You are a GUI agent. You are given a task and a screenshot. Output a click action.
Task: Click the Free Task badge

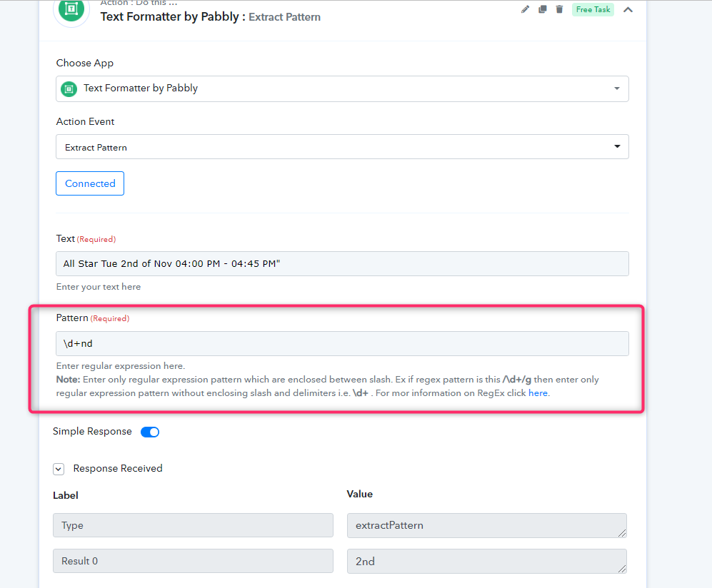[593, 9]
